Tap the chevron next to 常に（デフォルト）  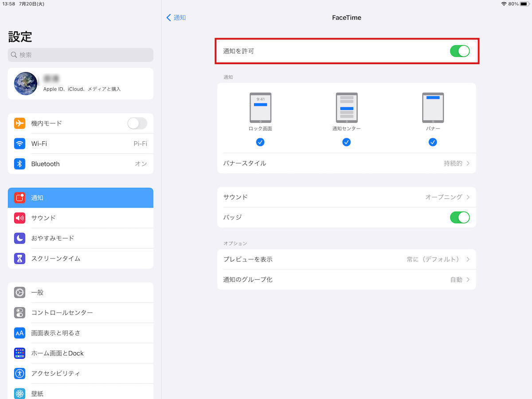pyautogui.click(x=468, y=259)
